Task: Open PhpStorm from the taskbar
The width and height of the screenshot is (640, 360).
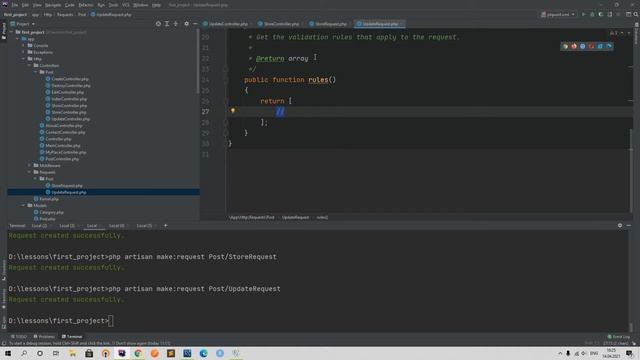Action: [x=122, y=353]
